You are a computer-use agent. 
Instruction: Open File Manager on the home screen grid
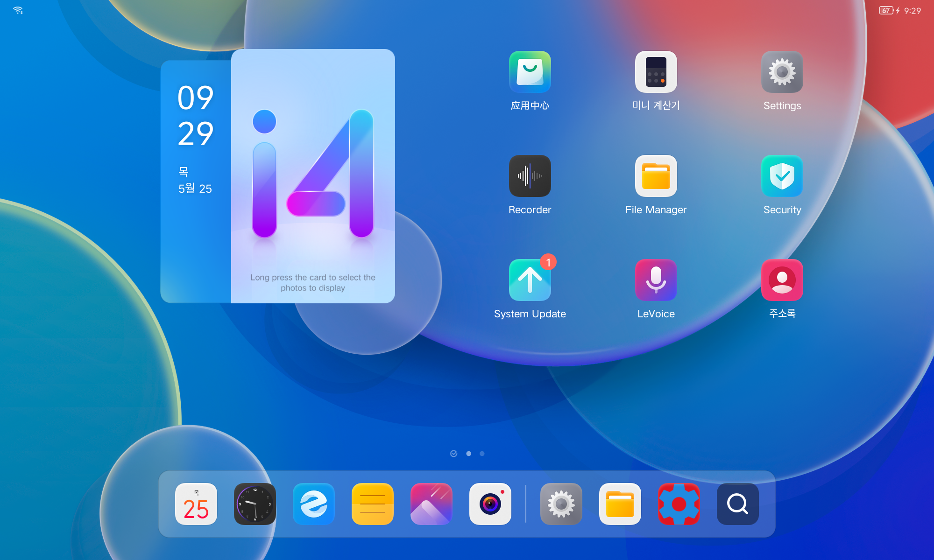click(x=656, y=176)
